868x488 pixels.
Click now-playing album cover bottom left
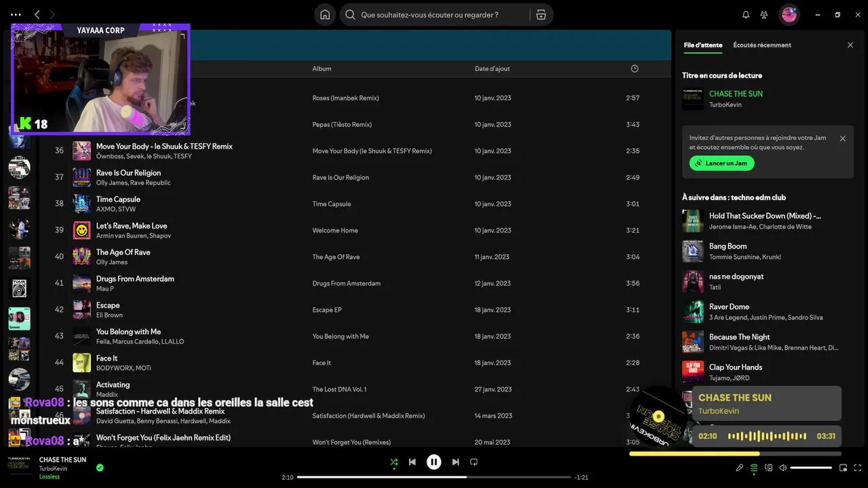19,466
